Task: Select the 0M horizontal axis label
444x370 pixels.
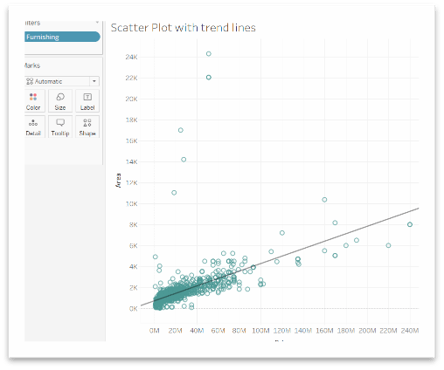Action: [154, 331]
